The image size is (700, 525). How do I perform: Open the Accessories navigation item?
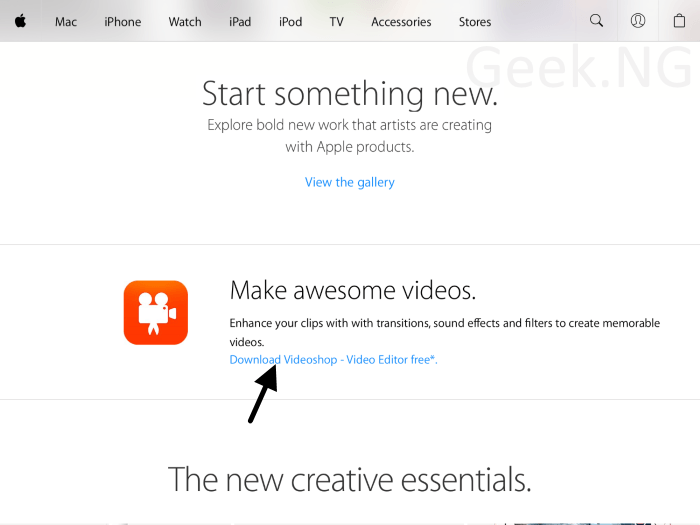401,22
